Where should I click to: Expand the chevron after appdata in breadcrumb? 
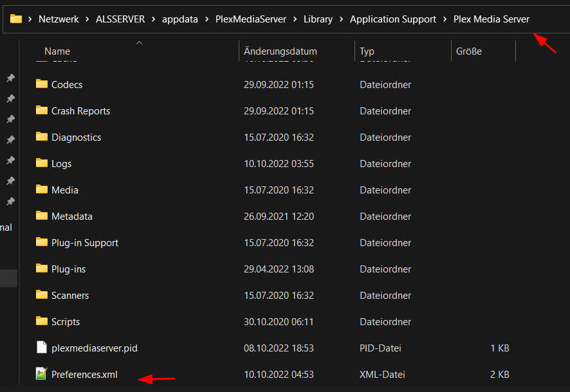(207, 19)
